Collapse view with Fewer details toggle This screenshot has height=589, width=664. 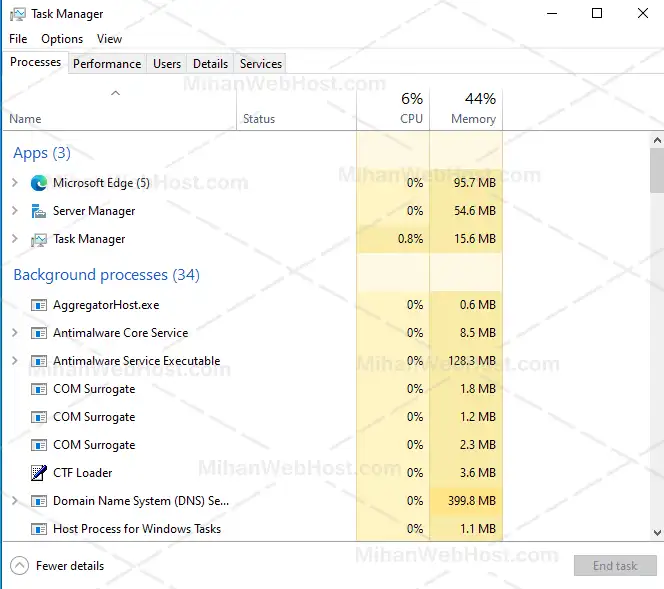pyautogui.click(x=58, y=566)
